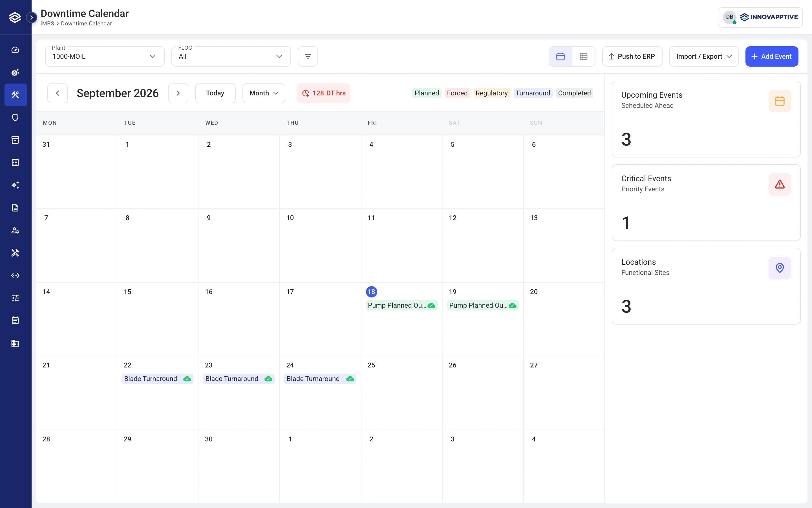The image size is (812, 508).
Task: Switch to table list view toggle
Action: pos(584,56)
